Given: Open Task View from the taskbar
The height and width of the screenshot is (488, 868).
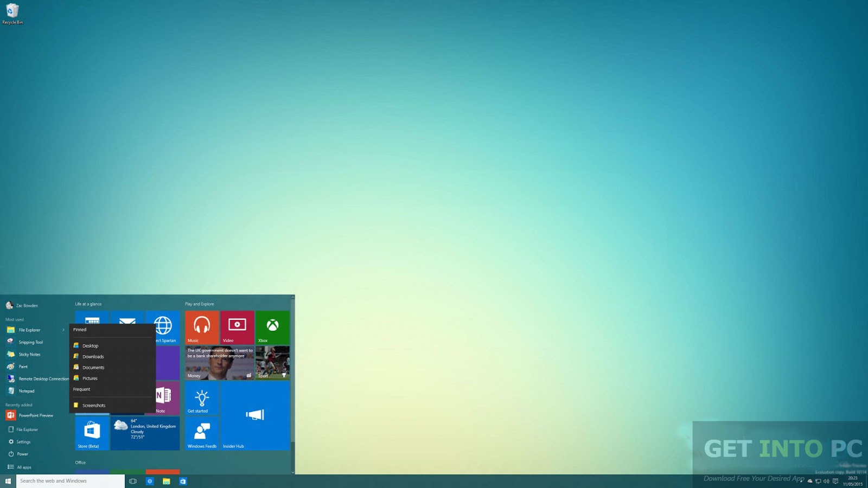Looking at the screenshot, I should pos(133,481).
